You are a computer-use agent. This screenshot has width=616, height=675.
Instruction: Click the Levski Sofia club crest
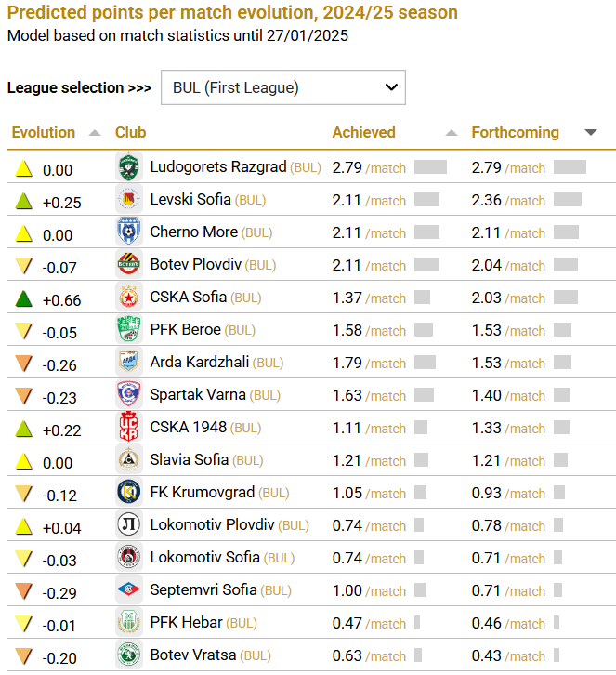pyautogui.click(x=128, y=200)
